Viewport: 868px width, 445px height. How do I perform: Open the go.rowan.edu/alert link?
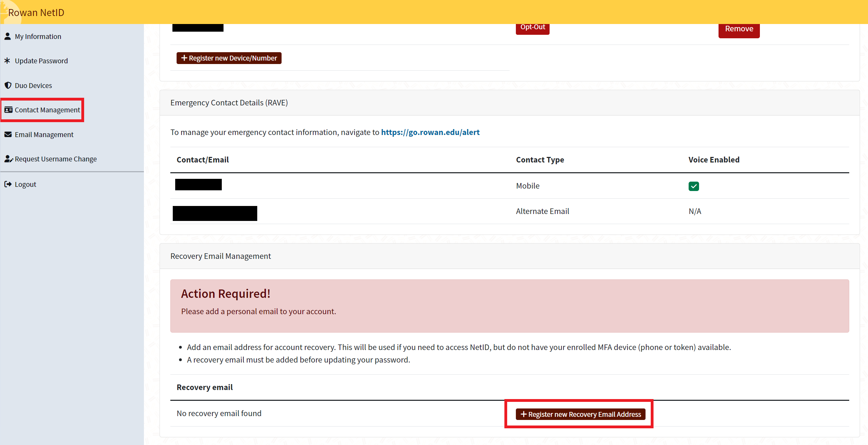click(430, 132)
